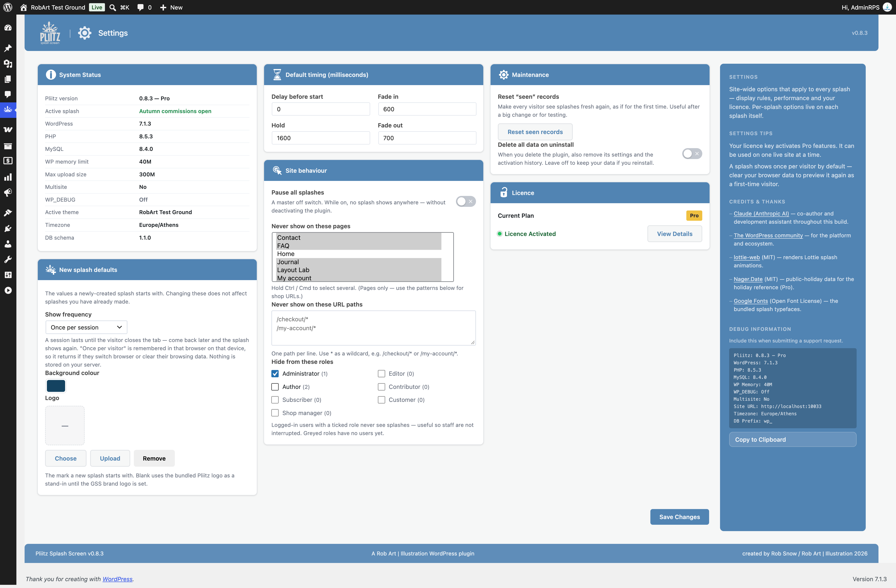Uncheck the Administrator role checkbox
The image size is (896, 588).
click(275, 373)
